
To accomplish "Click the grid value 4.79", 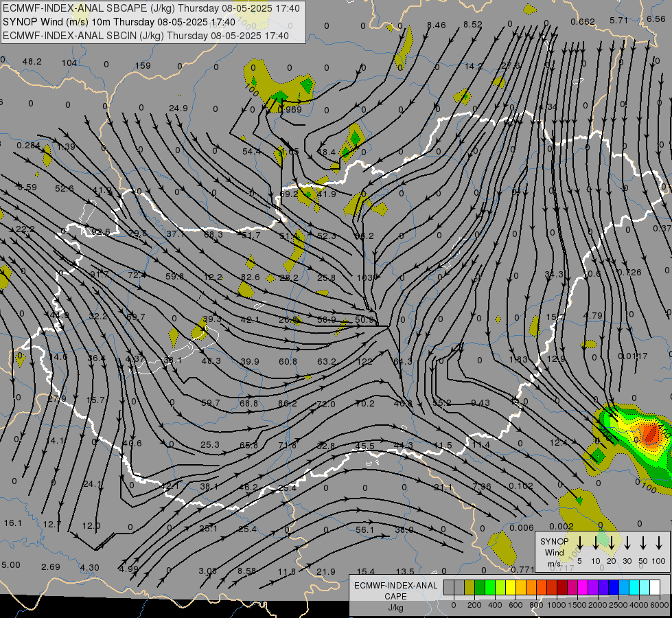I will coord(593,316).
